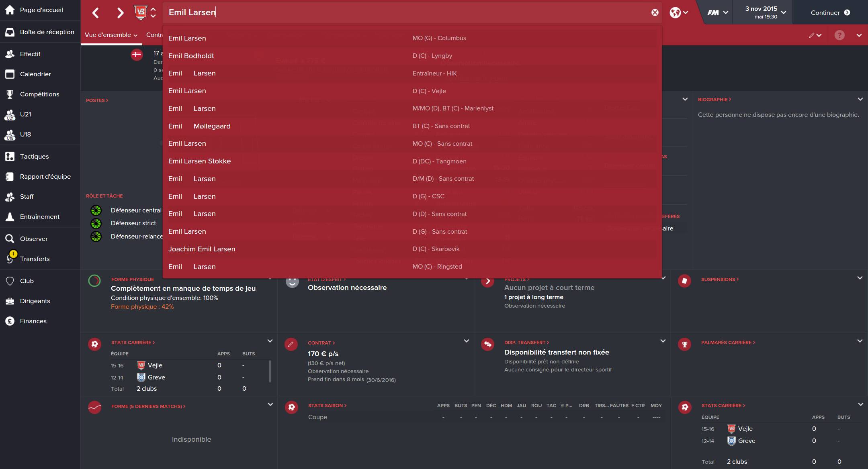Open the Observer search section
868x469 pixels.
pos(34,239)
